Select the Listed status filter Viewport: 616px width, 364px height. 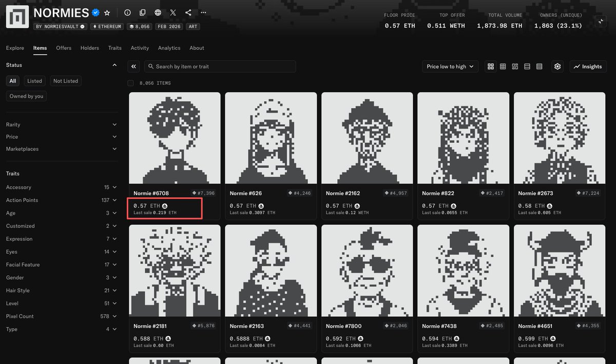pos(35,81)
